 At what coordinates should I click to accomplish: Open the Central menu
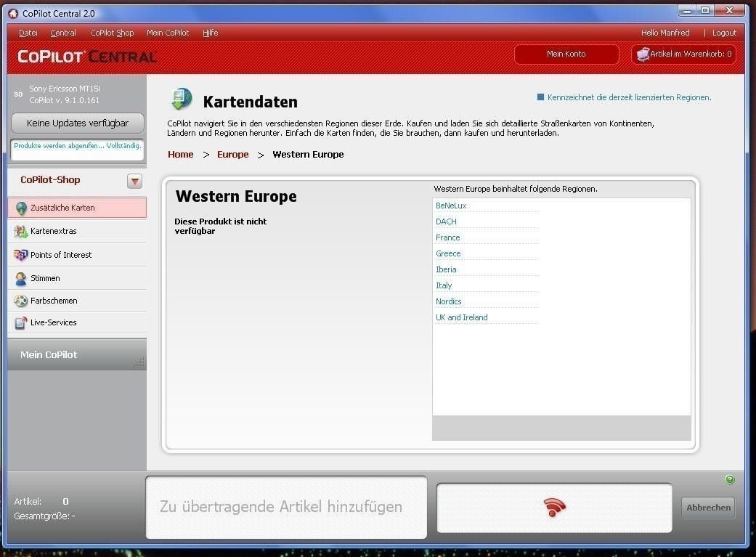[x=63, y=33]
